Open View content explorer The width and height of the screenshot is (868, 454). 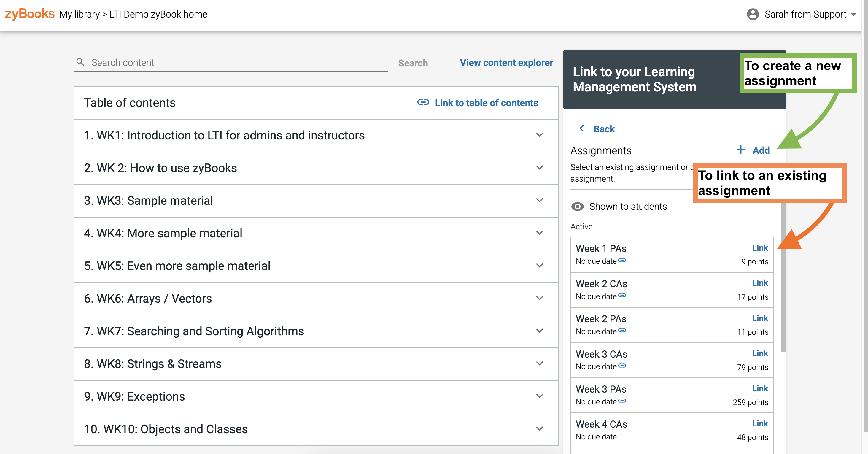(x=506, y=63)
